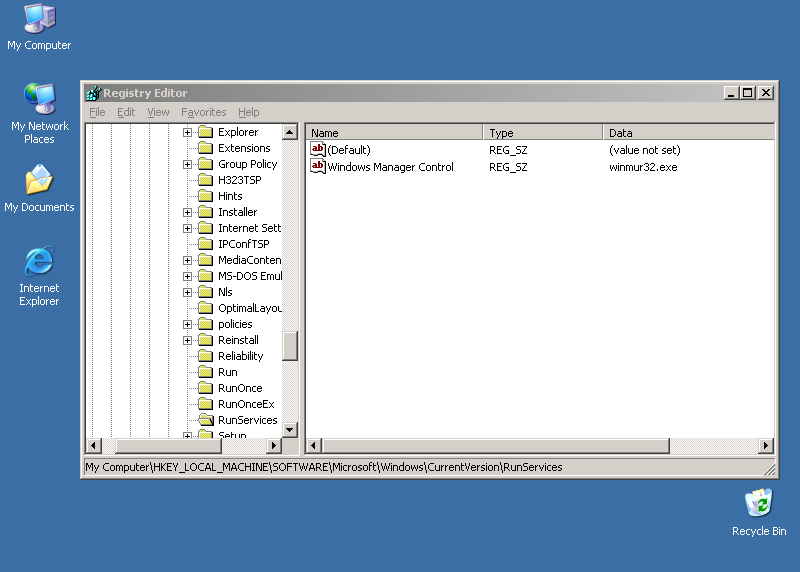Image resolution: width=800 pixels, height=572 pixels.
Task: Expand the Group Policy registry key
Action: click(x=187, y=164)
